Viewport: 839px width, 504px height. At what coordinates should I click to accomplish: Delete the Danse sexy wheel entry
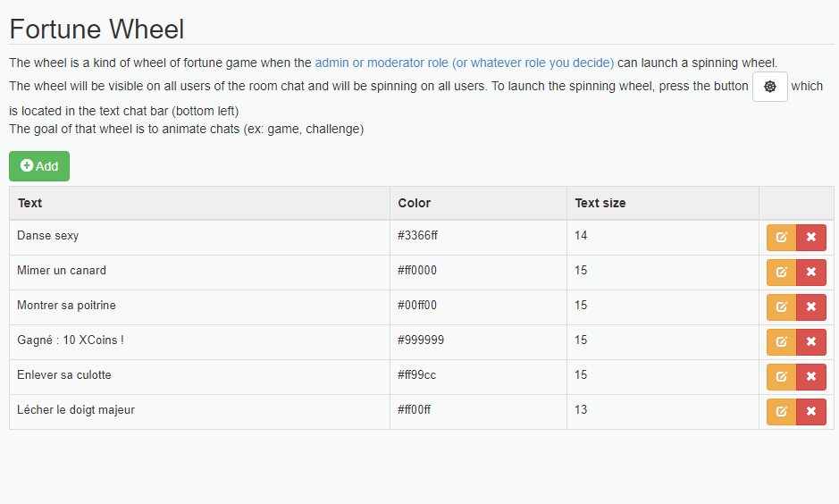tap(811, 238)
